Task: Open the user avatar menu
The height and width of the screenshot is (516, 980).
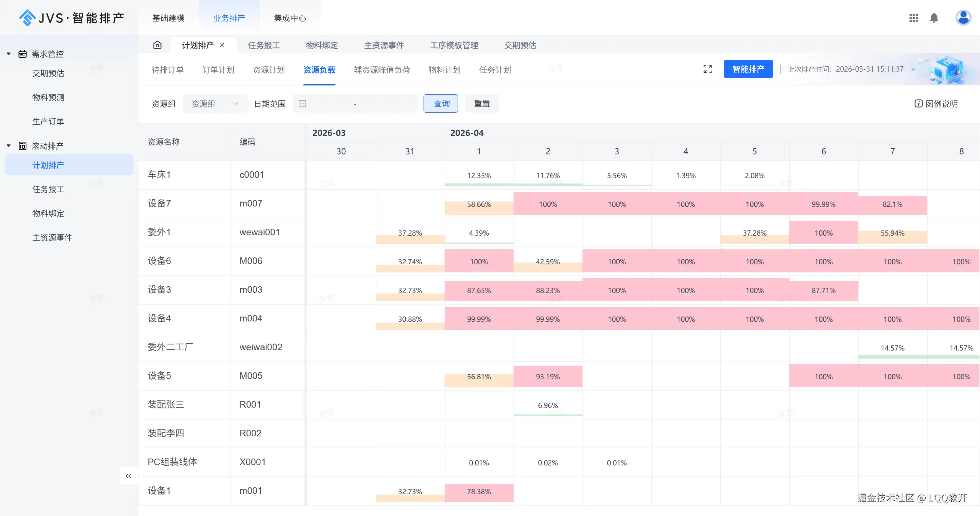Action: (963, 18)
